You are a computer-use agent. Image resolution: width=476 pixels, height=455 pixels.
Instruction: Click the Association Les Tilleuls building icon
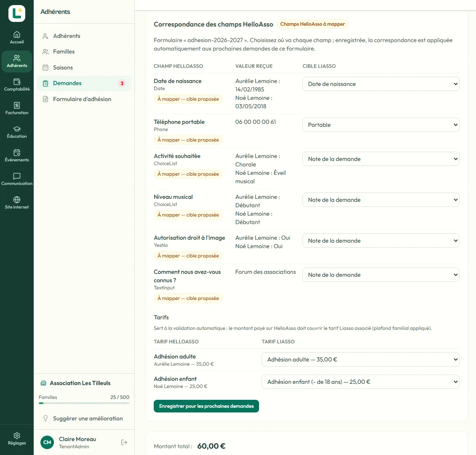[x=43, y=383]
